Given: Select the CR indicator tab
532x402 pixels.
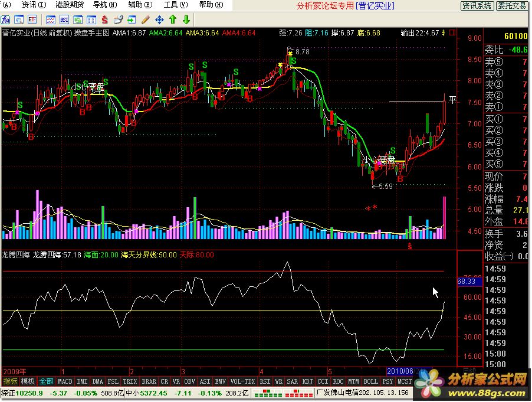Looking at the screenshot, I should pyautogui.click(x=164, y=381).
